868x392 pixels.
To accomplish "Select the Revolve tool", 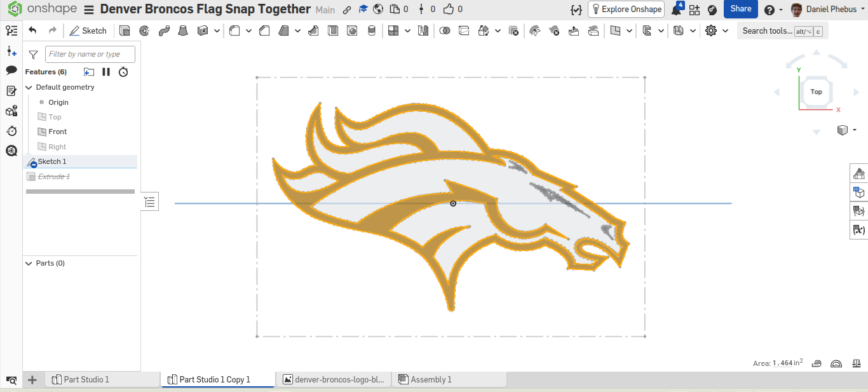I will click(x=144, y=30).
